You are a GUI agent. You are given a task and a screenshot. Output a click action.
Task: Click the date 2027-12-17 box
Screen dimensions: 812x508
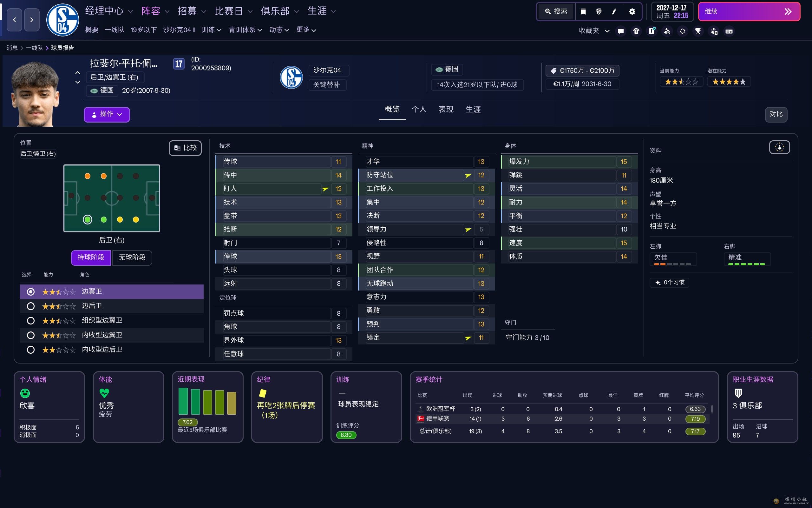click(x=672, y=12)
